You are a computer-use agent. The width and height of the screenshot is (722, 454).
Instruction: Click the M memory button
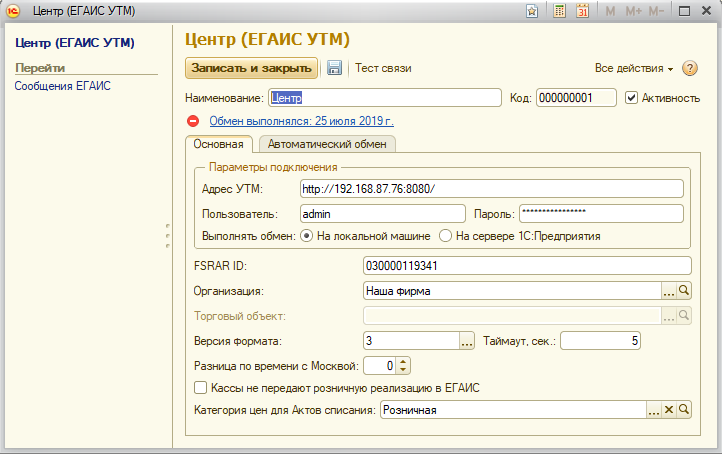(610, 11)
